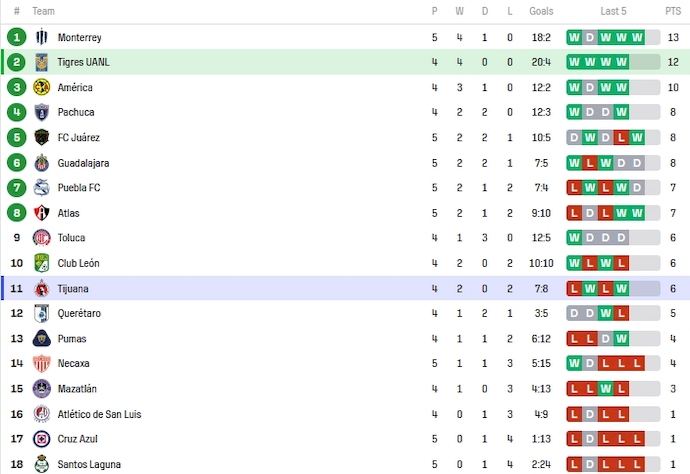Click the Team column header

point(43,11)
